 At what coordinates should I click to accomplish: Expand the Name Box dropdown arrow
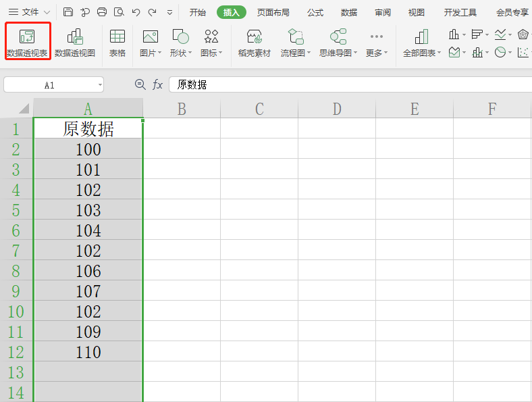(x=100, y=85)
